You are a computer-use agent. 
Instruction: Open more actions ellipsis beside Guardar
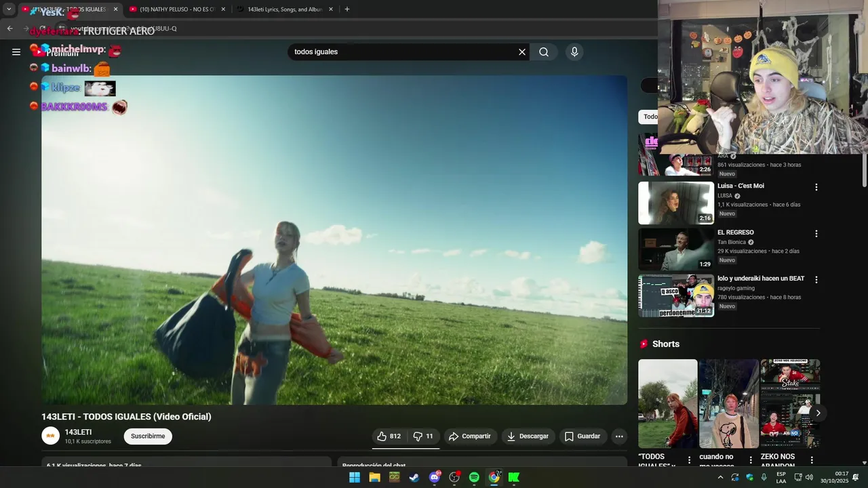click(619, 436)
